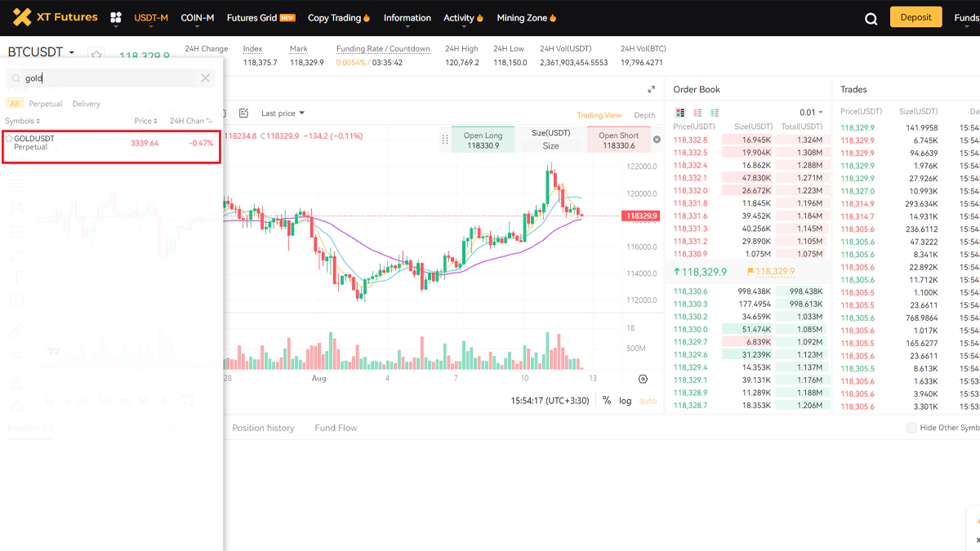
Task: Click the chart note/edit icon beside Last price
Action: pos(243,113)
